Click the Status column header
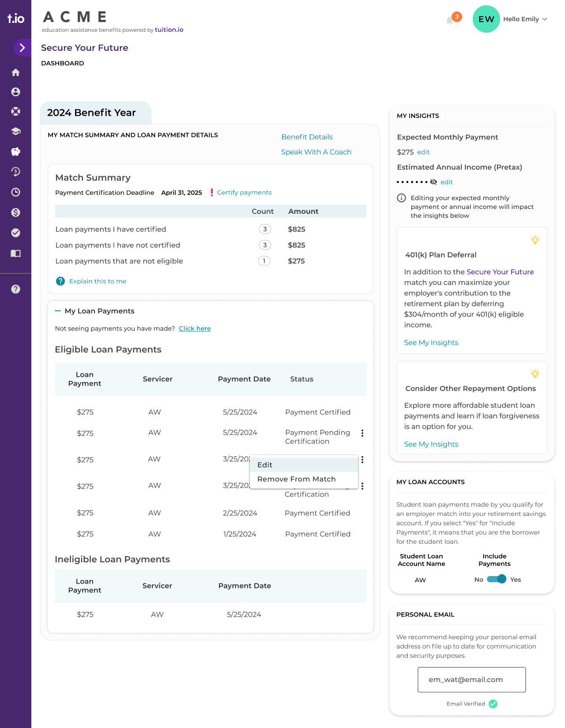Viewport: 565px width, 728px height. (301, 379)
